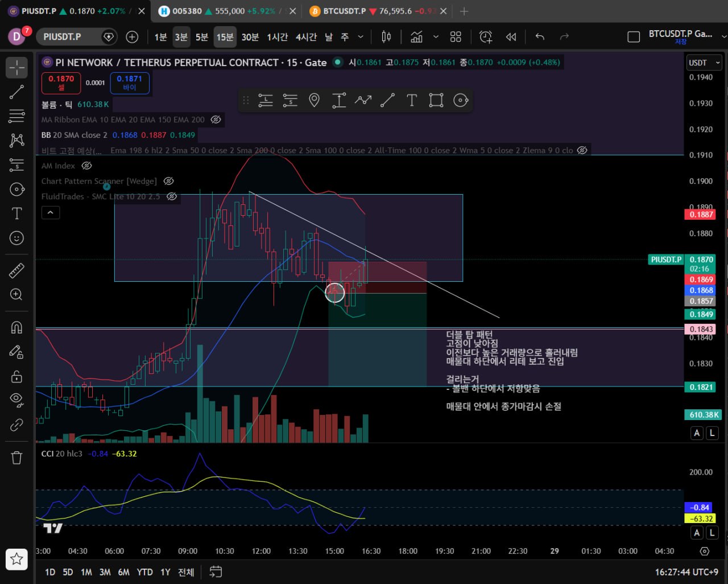Toggle visibility of AM Index indicator
The width and height of the screenshot is (728, 584).
click(x=86, y=166)
